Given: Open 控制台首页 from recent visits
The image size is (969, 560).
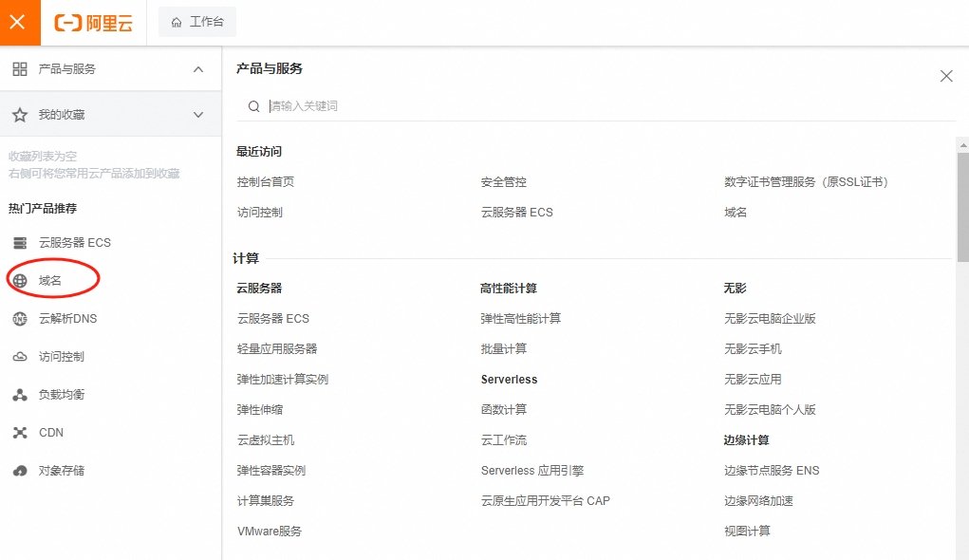Looking at the screenshot, I should click(266, 182).
